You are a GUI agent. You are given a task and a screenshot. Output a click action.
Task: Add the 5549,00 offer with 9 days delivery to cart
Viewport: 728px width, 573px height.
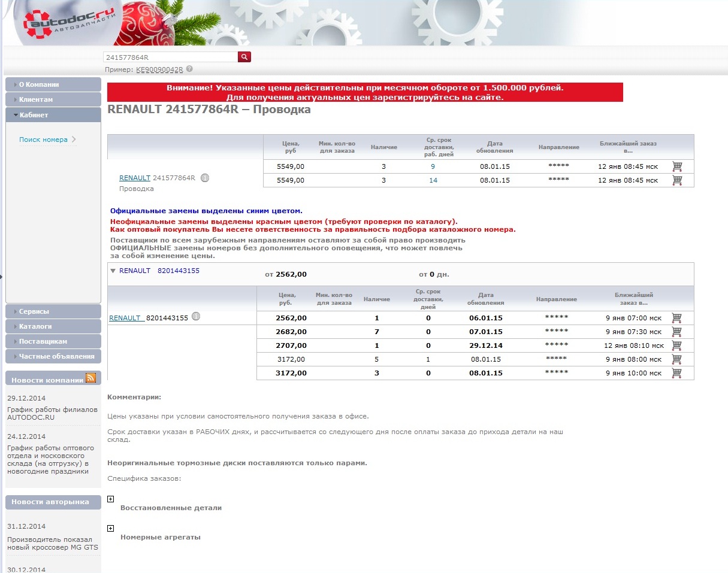coord(677,166)
